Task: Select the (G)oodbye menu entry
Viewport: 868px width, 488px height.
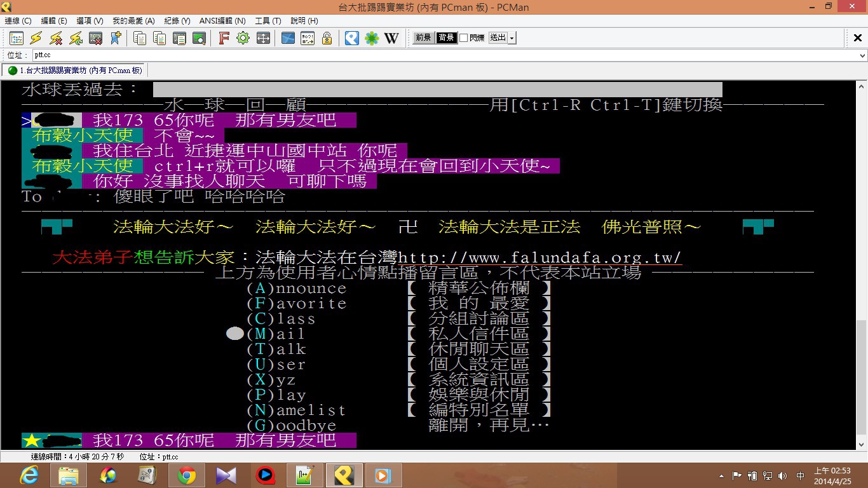Action: [292, 426]
